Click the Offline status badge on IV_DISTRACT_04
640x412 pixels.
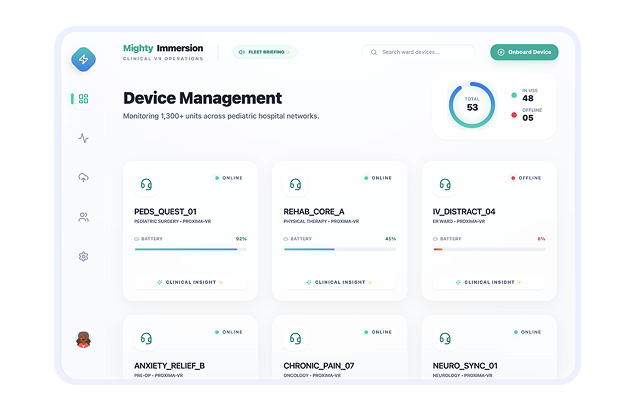[x=527, y=178]
